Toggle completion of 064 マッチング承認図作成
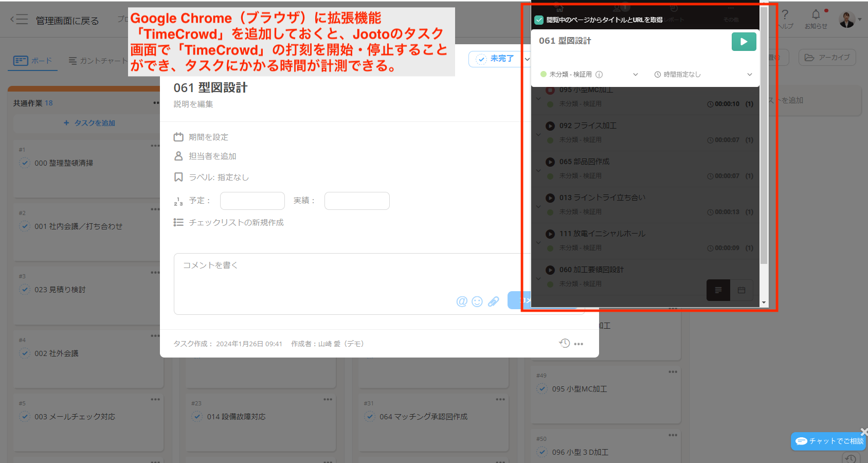Screen dimensions: 868x463 369,416
